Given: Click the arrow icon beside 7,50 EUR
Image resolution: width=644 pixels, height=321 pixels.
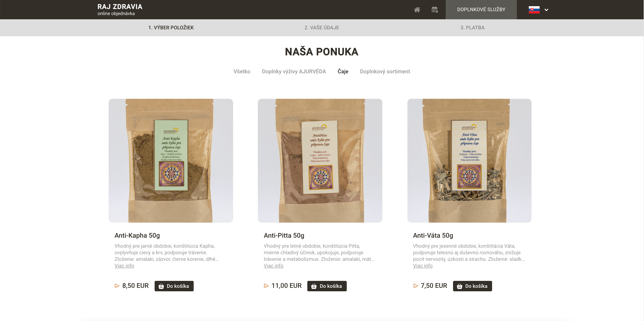Looking at the screenshot, I should [x=416, y=286].
